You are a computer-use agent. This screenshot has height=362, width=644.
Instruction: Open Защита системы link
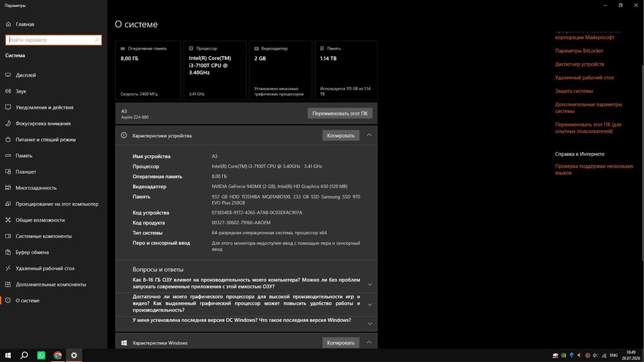pyautogui.click(x=574, y=91)
